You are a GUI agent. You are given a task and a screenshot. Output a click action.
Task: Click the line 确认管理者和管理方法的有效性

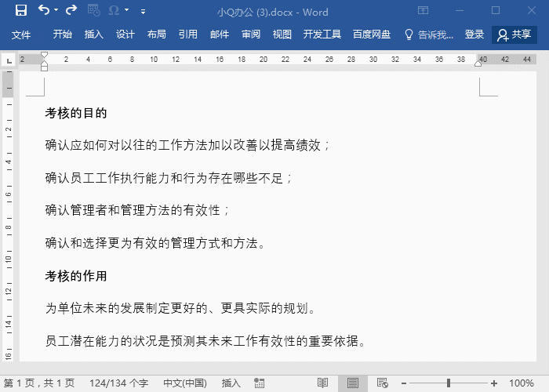(x=136, y=210)
